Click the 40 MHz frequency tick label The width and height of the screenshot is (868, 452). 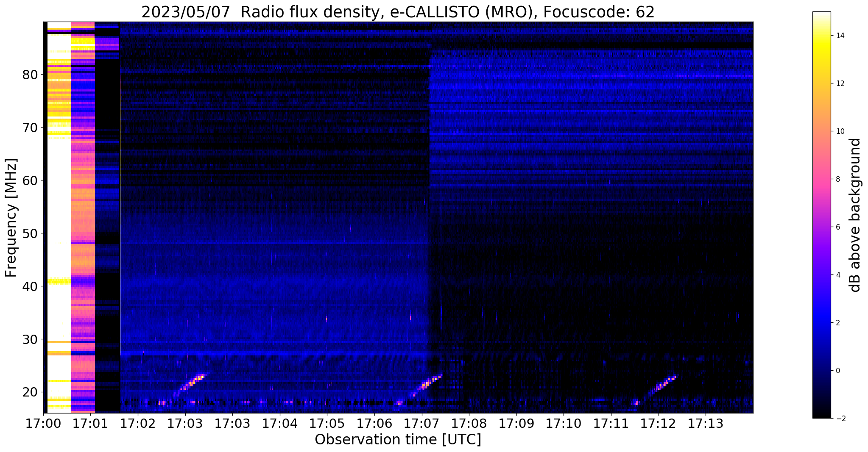coord(30,286)
